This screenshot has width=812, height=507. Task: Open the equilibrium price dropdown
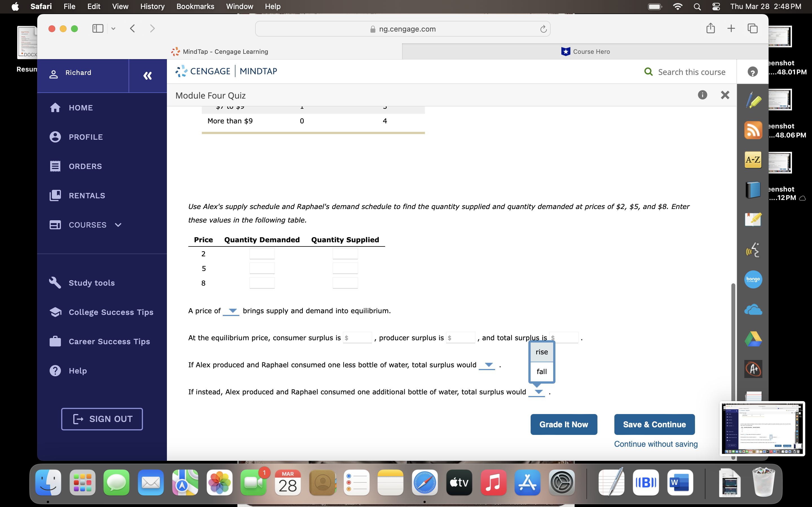(231, 311)
